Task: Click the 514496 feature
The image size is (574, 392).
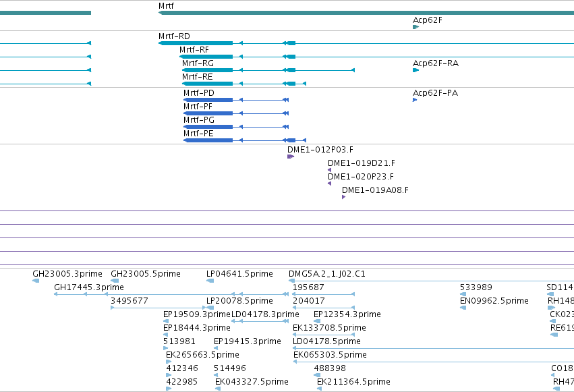Action: point(216,375)
